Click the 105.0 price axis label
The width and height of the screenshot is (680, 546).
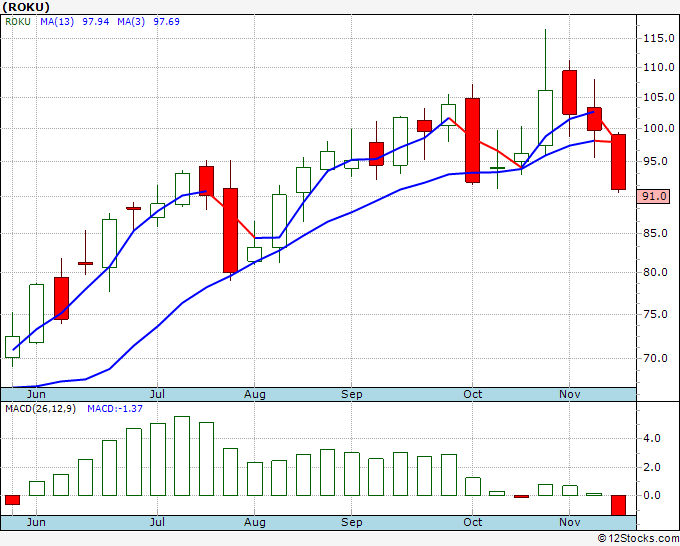pos(659,97)
